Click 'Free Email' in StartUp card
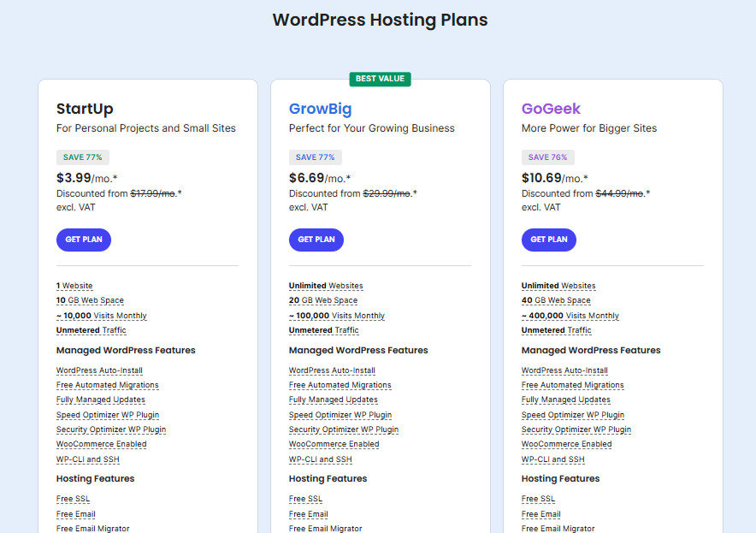This screenshot has width=756, height=533. point(76,514)
